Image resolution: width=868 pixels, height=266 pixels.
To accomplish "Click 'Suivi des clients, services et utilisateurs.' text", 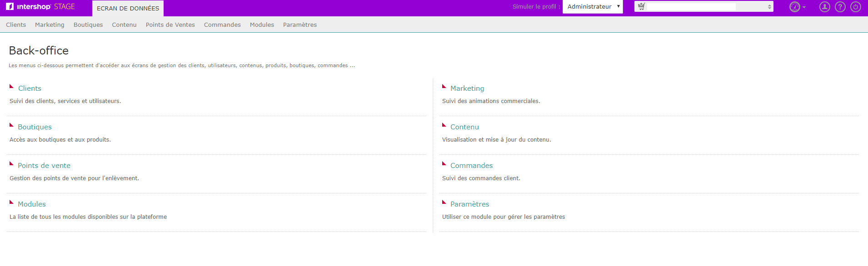I will (x=65, y=101).
